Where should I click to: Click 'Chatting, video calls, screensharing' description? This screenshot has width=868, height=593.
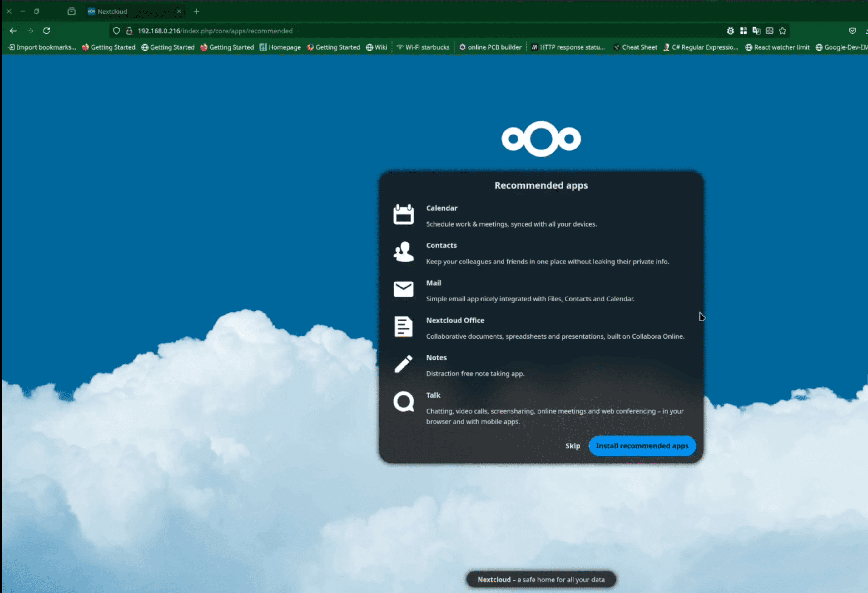tap(555, 416)
